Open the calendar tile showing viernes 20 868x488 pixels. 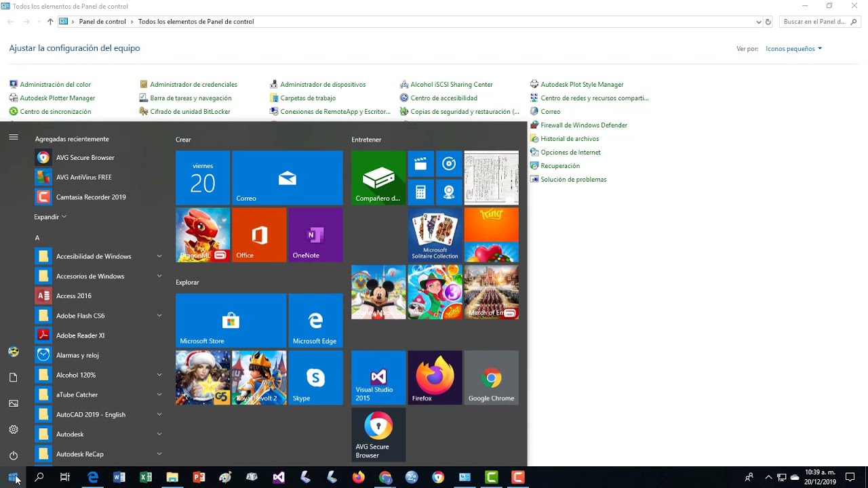pos(203,178)
